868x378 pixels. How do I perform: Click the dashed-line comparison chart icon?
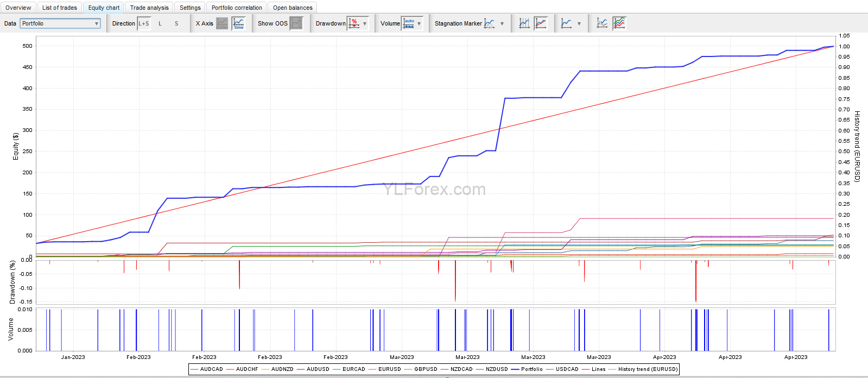tap(602, 23)
